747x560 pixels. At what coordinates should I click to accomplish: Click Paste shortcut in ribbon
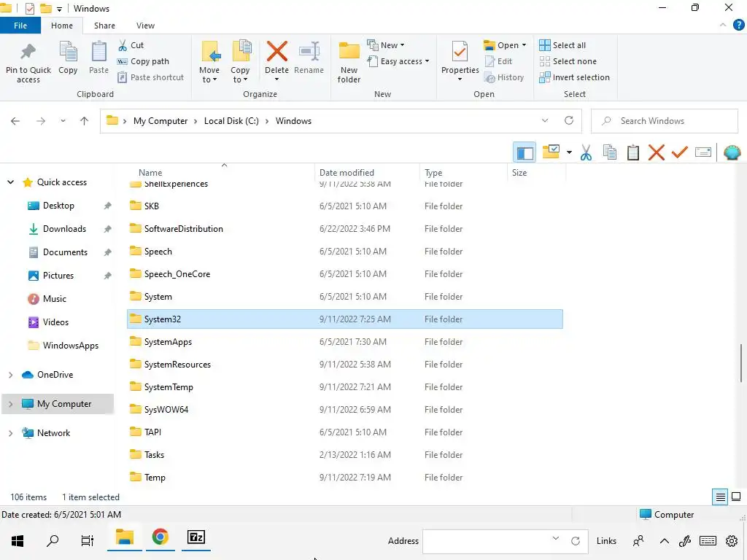coord(151,77)
